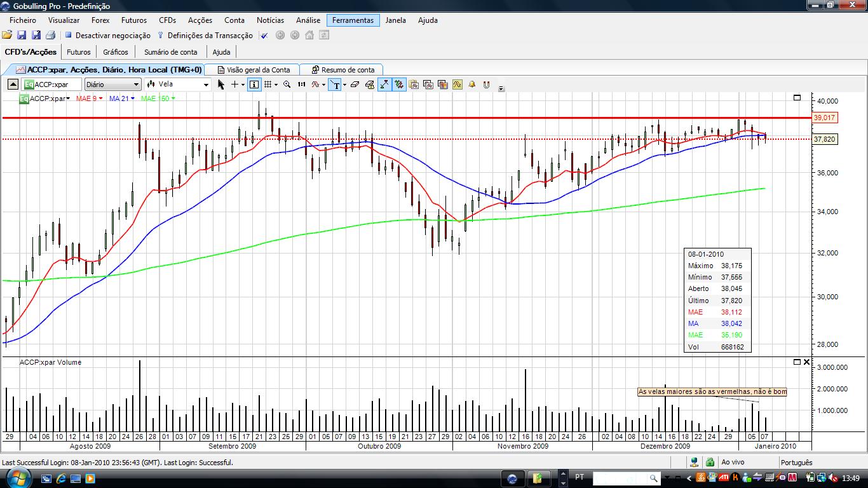Switch to Visão geral da Conta tab

tap(253, 70)
